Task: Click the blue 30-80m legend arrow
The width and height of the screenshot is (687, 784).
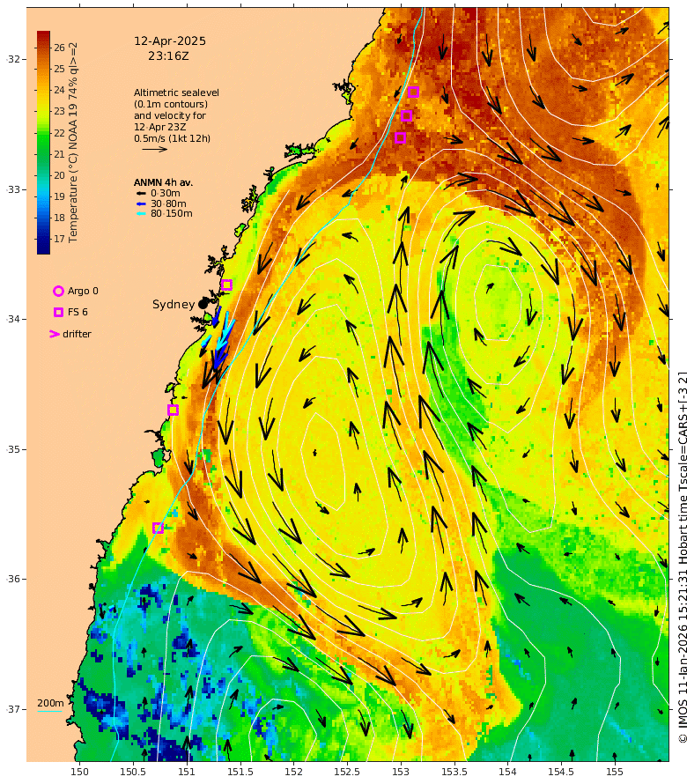Action: (x=141, y=203)
